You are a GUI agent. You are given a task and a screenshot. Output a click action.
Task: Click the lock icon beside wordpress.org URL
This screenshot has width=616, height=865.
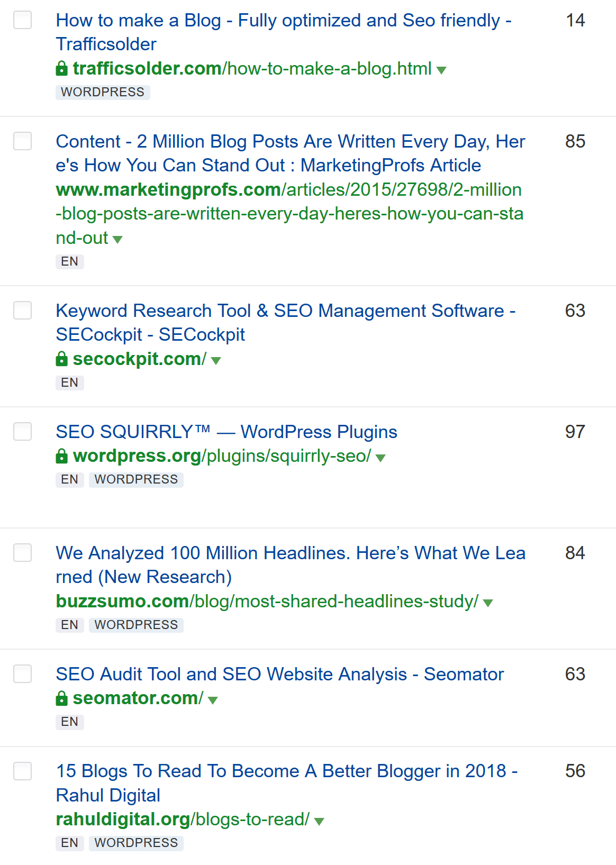(62, 456)
